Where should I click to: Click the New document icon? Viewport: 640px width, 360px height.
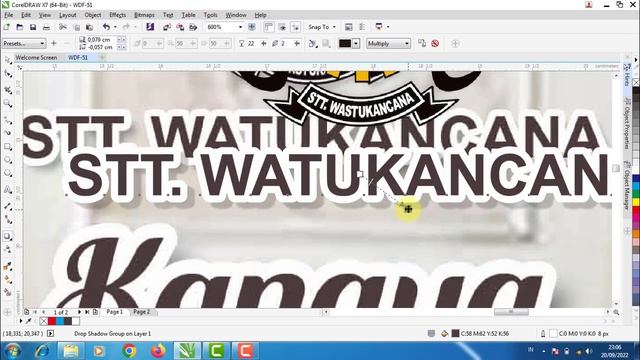point(7,27)
